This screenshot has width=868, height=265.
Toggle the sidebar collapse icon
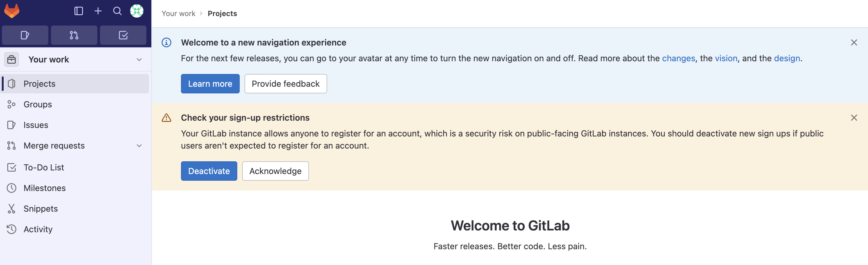pyautogui.click(x=78, y=11)
